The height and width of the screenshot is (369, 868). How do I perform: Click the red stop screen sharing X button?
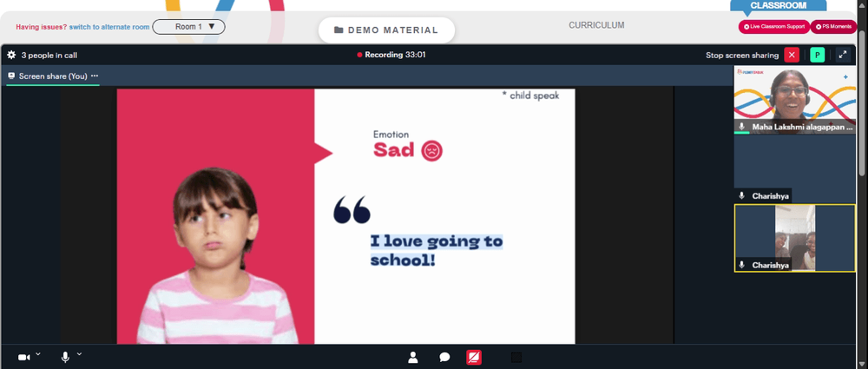792,55
